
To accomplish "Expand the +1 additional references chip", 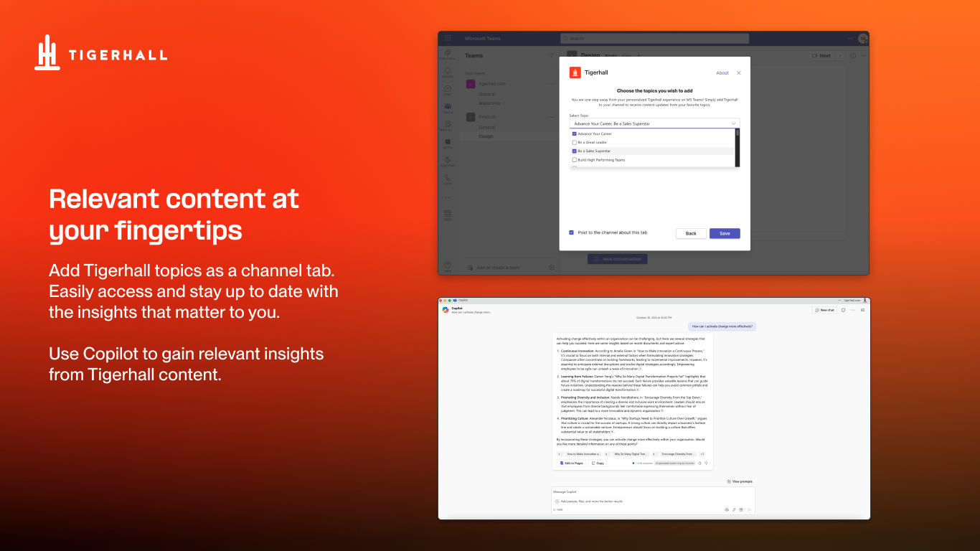I will click(702, 453).
